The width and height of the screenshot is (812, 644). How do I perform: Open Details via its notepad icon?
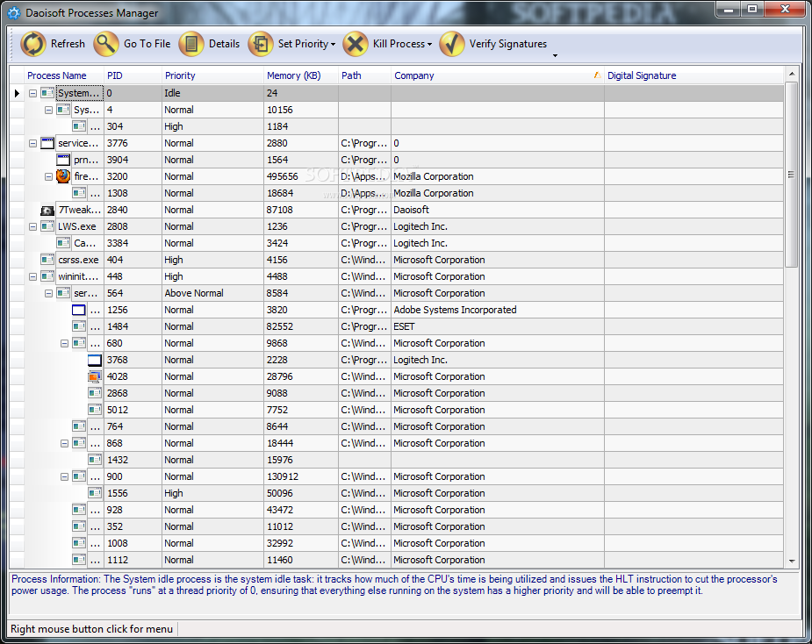point(191,44)
